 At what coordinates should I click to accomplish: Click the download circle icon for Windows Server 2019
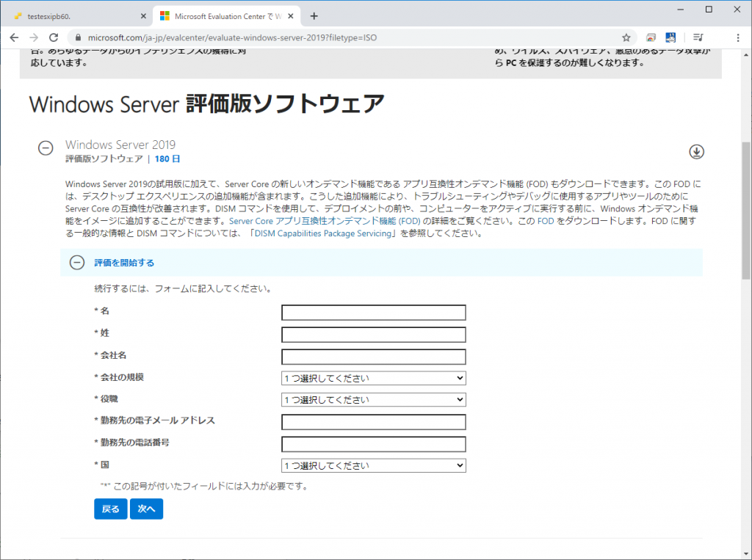point(696,151)
